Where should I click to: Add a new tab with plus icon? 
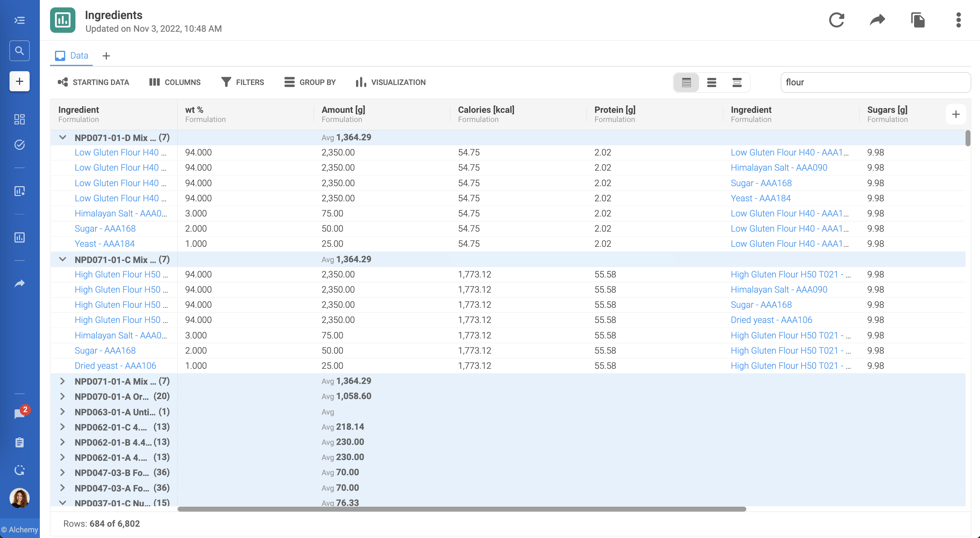click(x=106, y=56)
